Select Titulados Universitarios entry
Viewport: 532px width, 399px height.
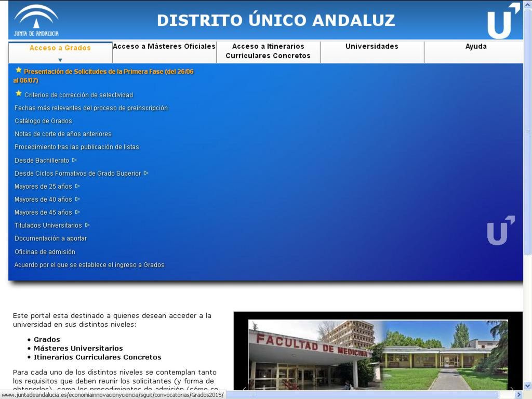tap(48, 225)
